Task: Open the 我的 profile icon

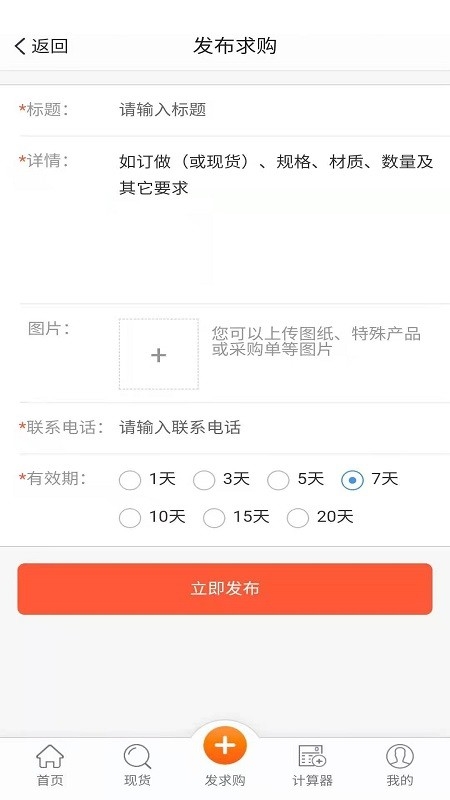Action: pyautogui.click(x=400, y=756)
